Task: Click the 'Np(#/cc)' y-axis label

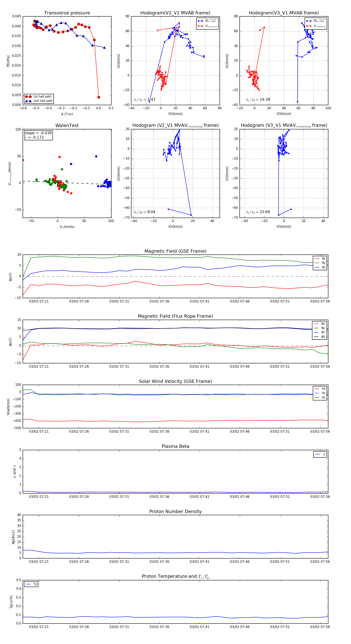Action: pos(13,537)
